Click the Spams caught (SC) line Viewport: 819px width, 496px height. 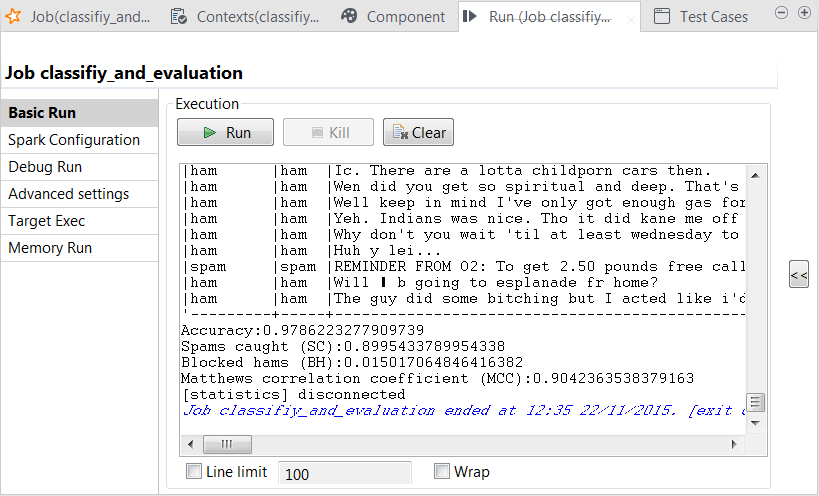tap(343, 347)
